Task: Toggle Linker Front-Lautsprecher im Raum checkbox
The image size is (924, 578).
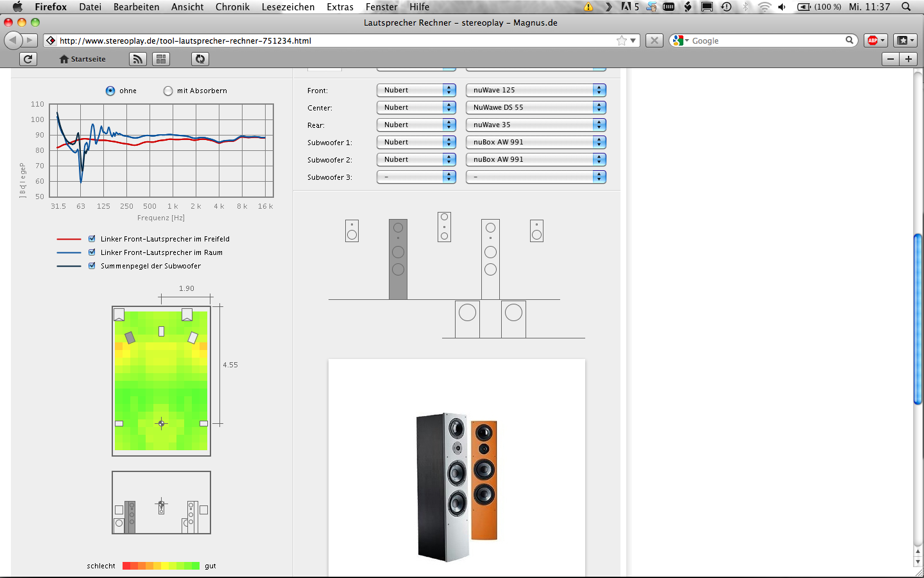Action: tap(92, 252)
